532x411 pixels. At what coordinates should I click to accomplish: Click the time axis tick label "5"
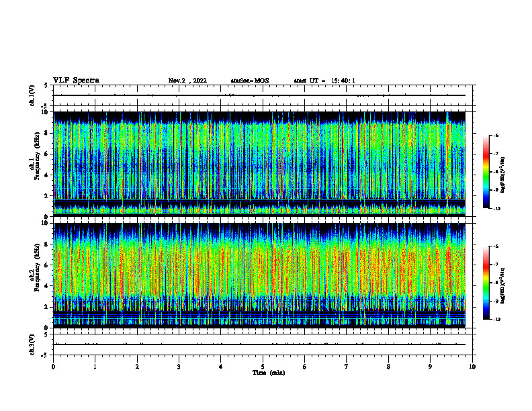[x=263, y=367]
